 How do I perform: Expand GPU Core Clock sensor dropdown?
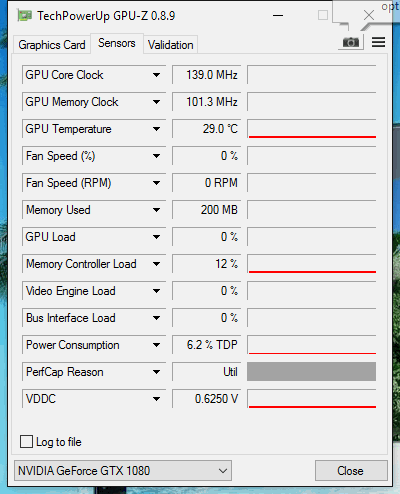156,75
